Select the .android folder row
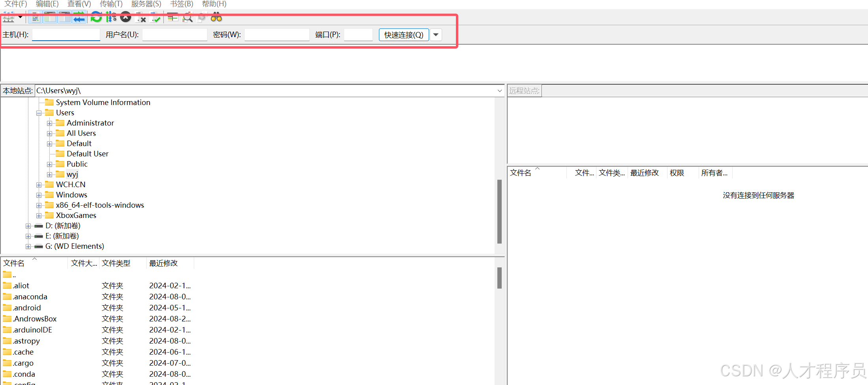Image resolution: width=868 pixels, height=385 pixels. (x=97, y=308)
